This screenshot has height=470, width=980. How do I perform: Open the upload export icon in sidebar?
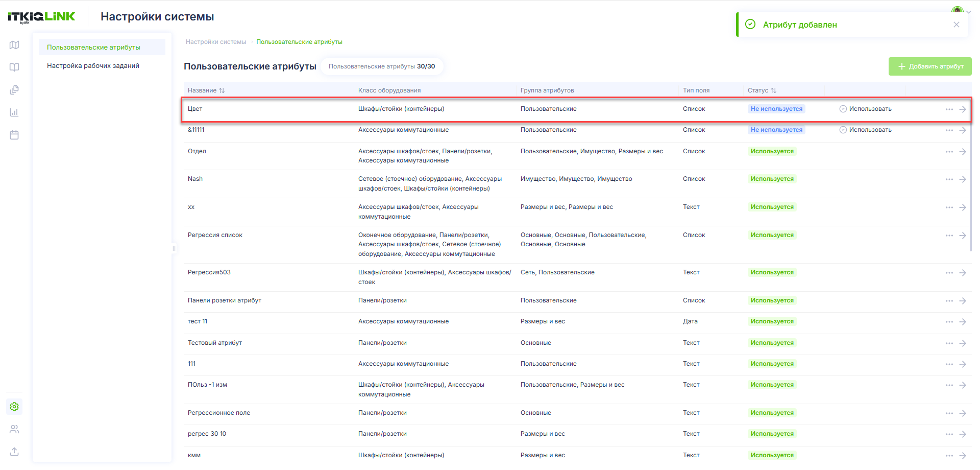[14, 452]
